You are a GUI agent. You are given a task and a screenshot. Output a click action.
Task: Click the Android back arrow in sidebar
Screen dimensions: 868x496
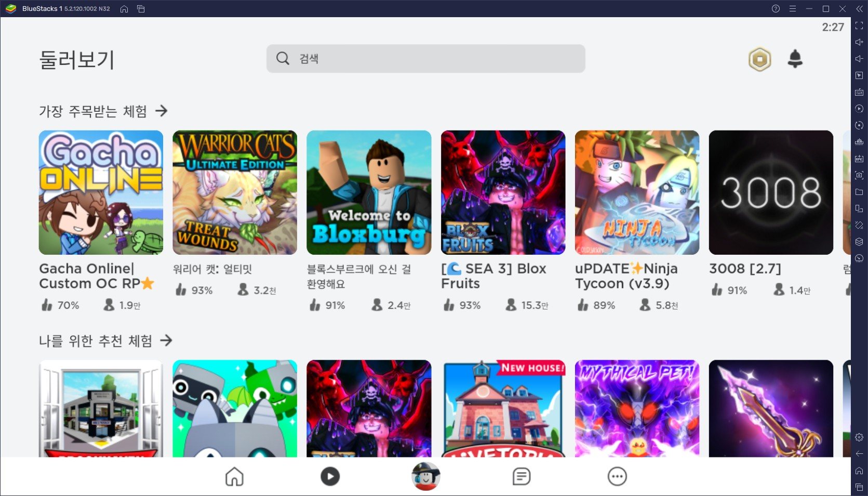859,454
